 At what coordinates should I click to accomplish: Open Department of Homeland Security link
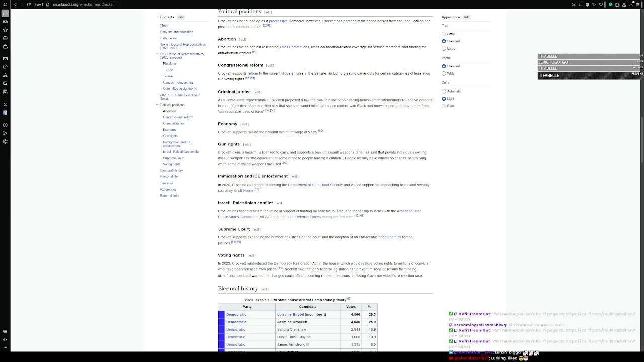pyautogui.click(x=315, y=185)
